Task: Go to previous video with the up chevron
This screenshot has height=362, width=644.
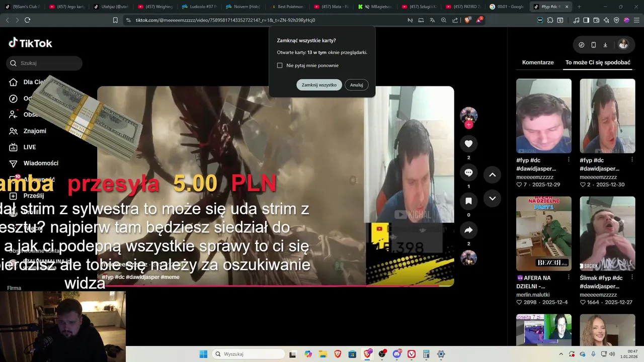Action: pyautogui.click(x=493, y=174)
